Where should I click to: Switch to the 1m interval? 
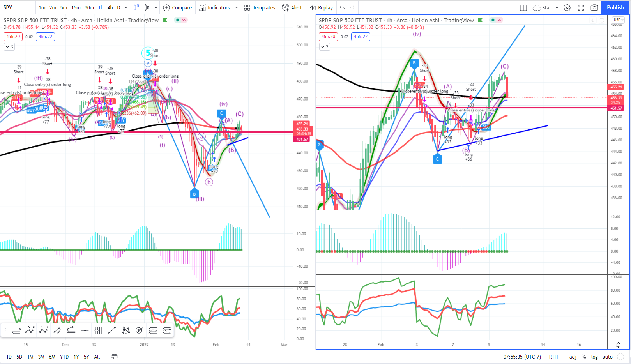click(x=42, y=7)
